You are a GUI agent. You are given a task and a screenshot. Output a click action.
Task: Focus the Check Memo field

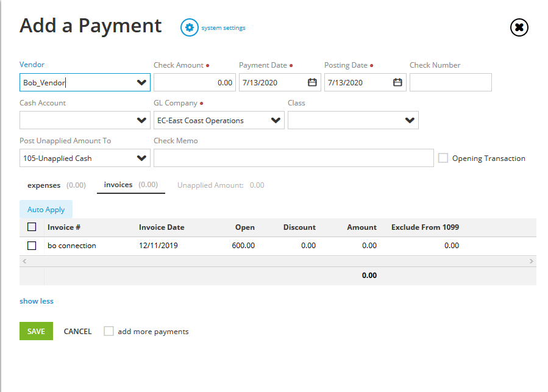tap(294, 158)
